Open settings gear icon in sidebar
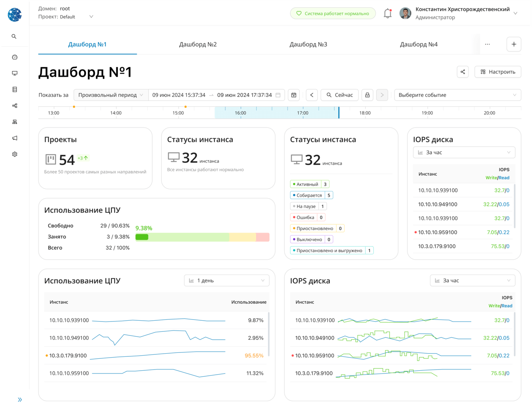532x410 pixels. click(x=15, y=154)
